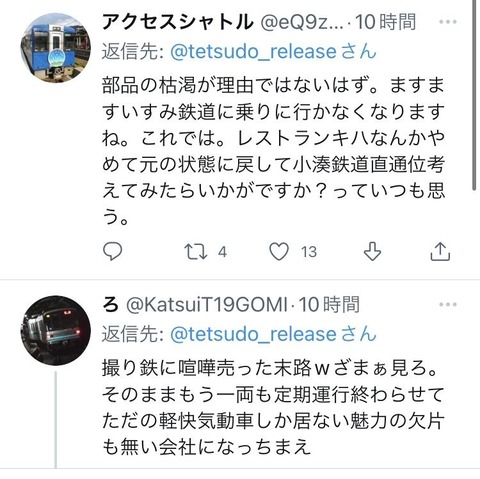Image resolution: width=480 pixels, height=479 pixels.
Task: Tap the download arrow icon on first tweet
Action: coord(372,251)
